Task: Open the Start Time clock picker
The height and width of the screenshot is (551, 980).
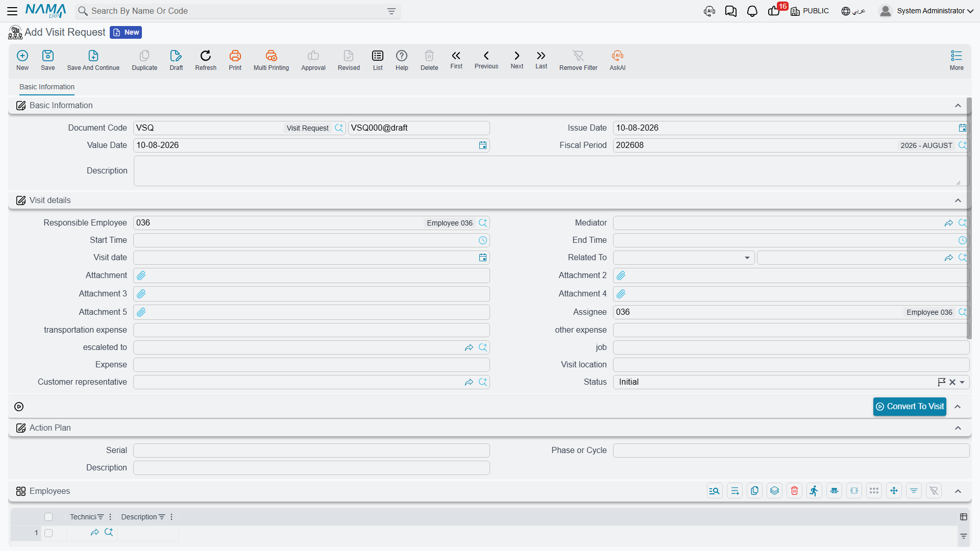Action: click(x=483, y=240)
